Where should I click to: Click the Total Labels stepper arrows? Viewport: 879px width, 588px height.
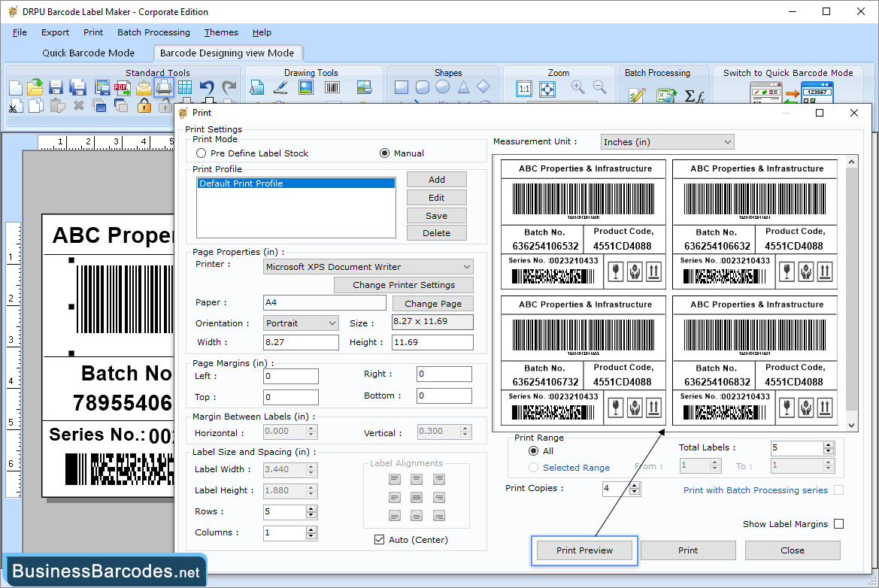pos(829,447)
